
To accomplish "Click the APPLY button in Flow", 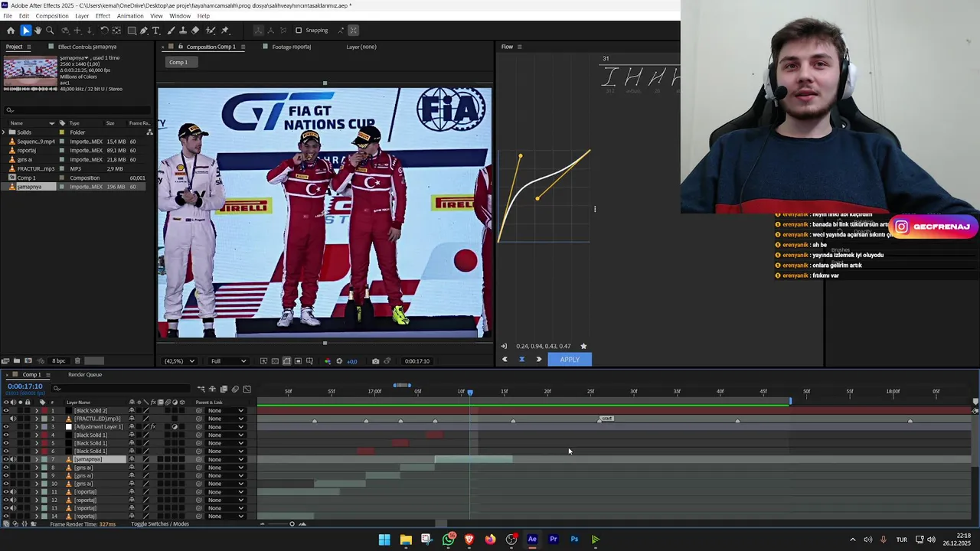I will 570,360.
